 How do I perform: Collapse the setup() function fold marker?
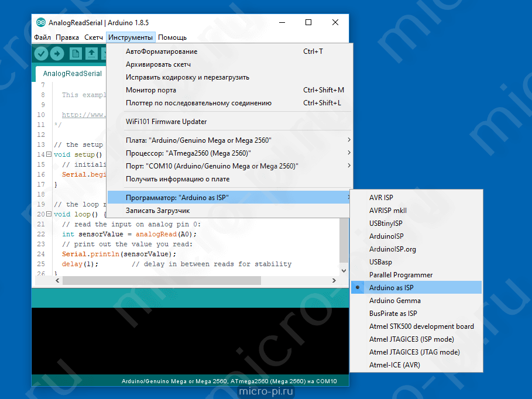[x=49, y=155]
